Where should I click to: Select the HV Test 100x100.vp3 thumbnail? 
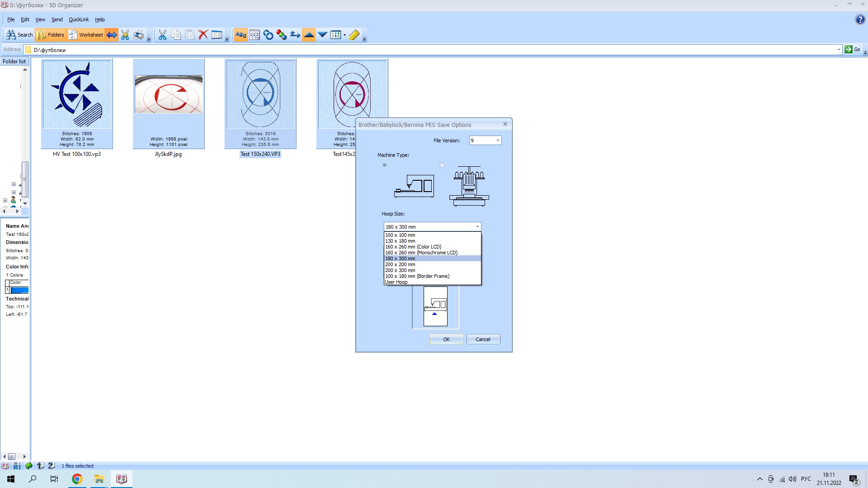coord(77,104)
